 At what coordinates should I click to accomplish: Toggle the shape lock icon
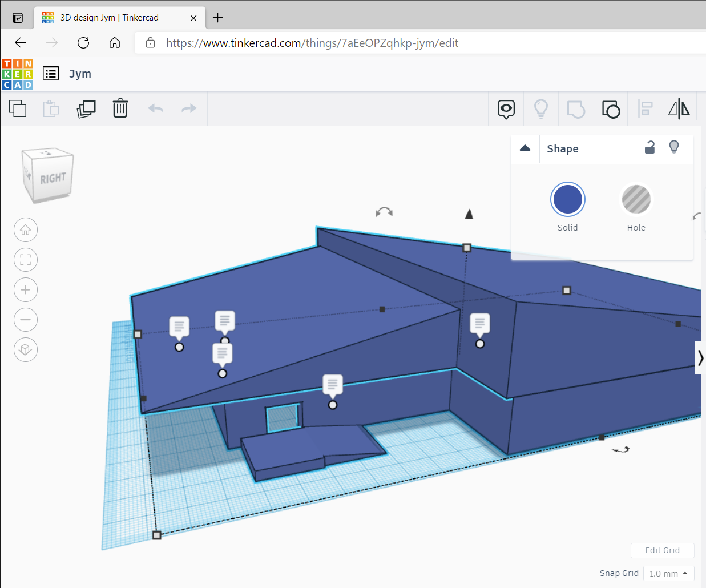pyautogui.click(x=649, y=148)
